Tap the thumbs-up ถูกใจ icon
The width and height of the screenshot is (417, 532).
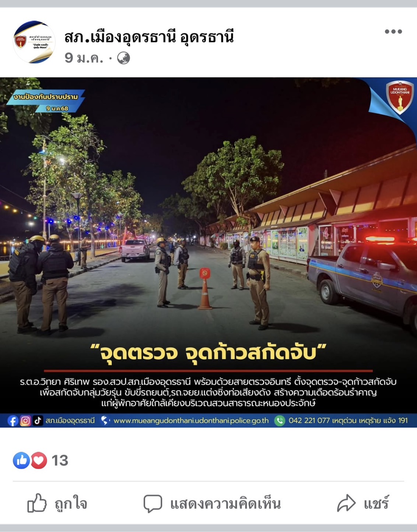pos(37,503)
